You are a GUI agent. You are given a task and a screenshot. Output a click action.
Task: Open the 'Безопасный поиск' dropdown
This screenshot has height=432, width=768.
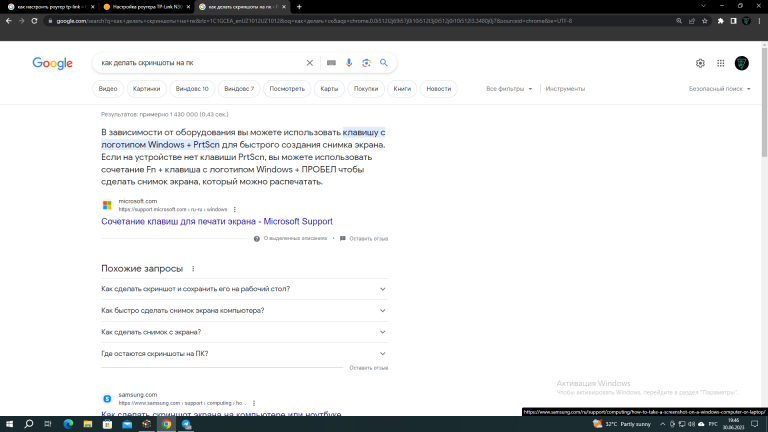tap(720, 89)
